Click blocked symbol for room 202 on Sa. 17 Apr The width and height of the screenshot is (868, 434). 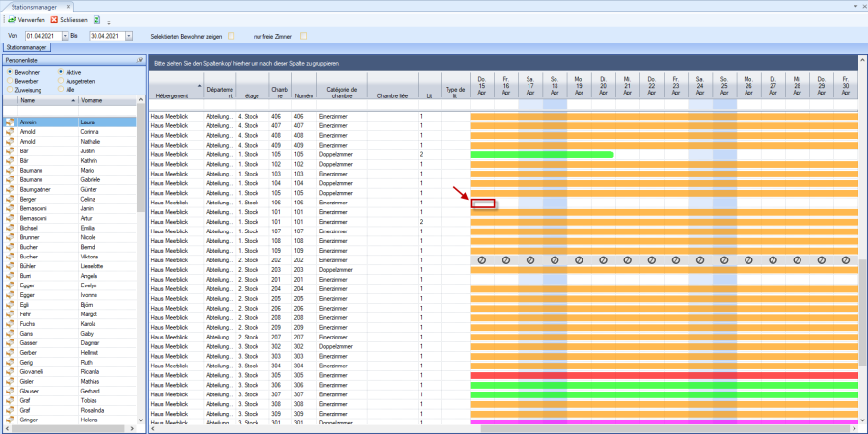click(x=530, y=260)
